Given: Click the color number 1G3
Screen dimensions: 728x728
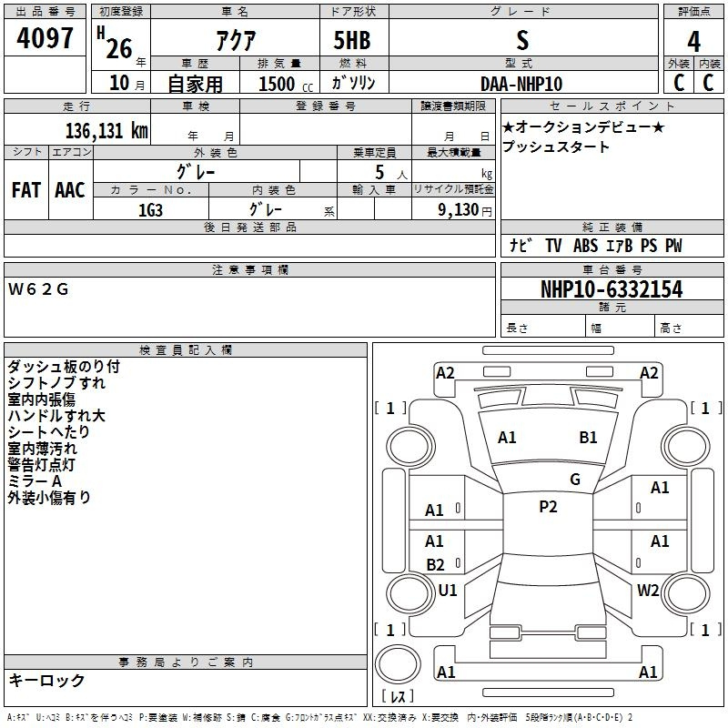Looking at the screenshot, I should tap(150, 208).
